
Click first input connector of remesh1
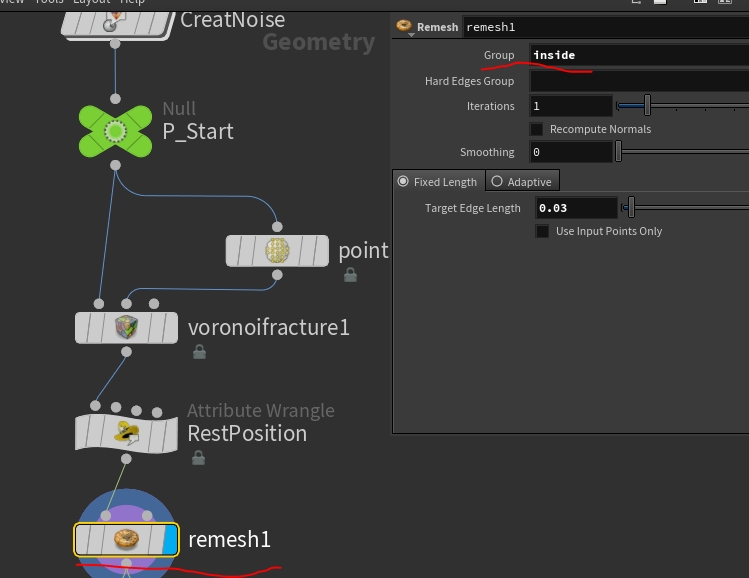coord(106,516)
